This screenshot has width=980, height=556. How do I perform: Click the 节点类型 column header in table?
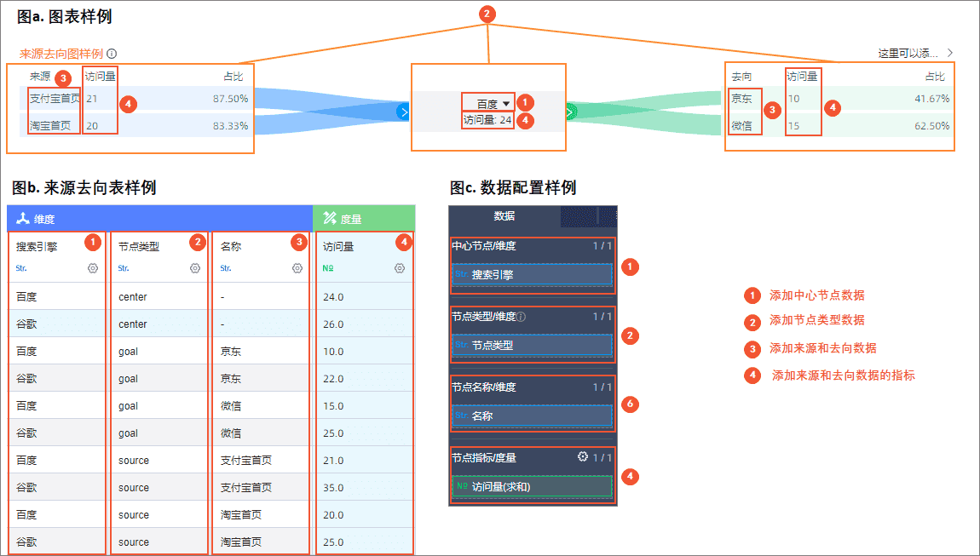pos(139,247)
